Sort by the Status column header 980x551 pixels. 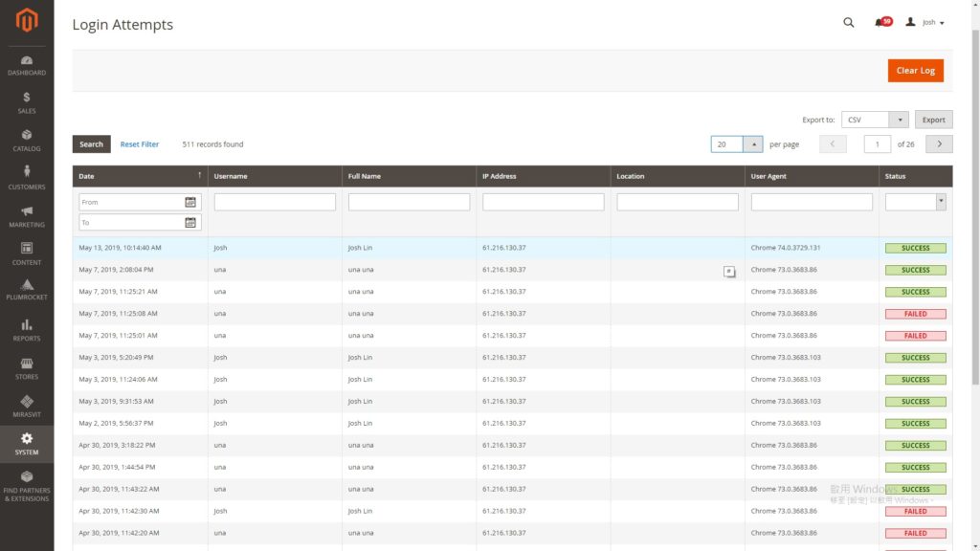(x=916, y=176)
